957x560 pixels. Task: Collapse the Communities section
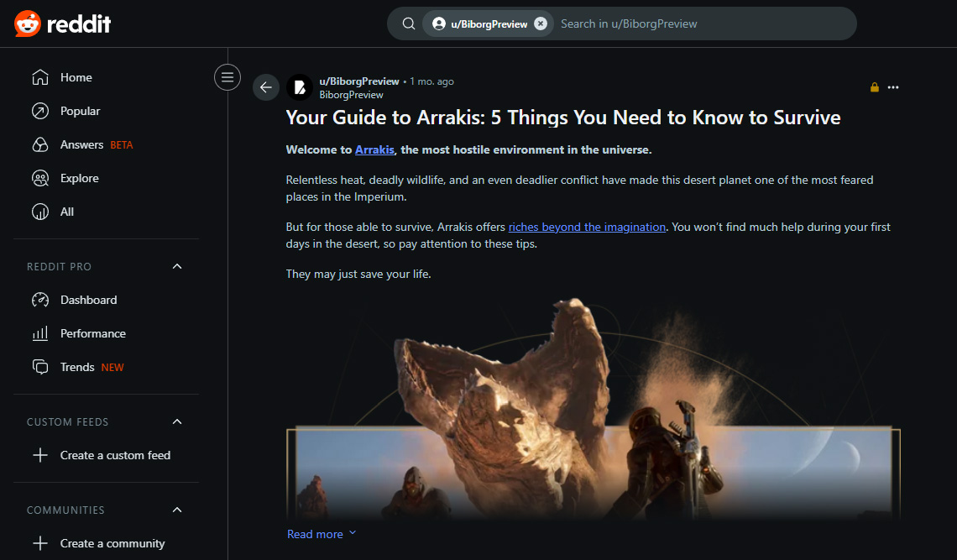tap(177, 510)
